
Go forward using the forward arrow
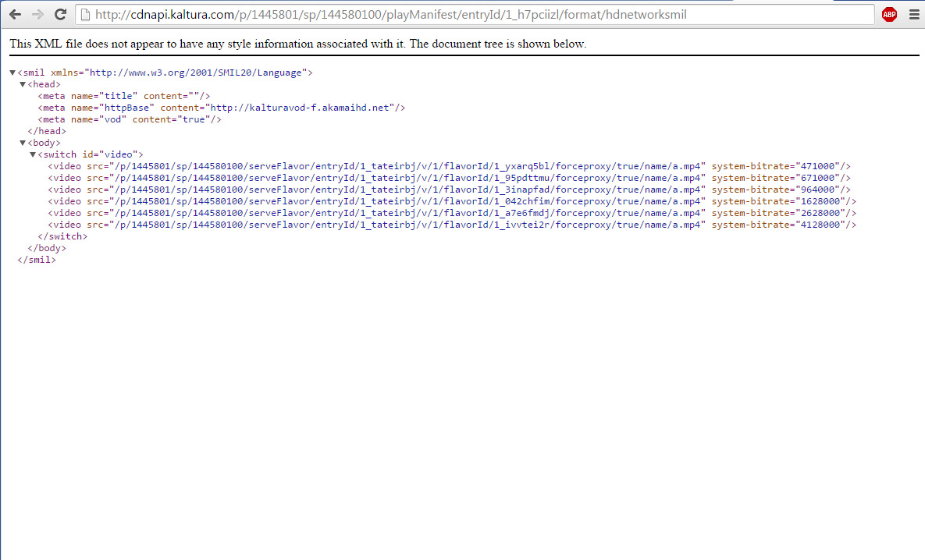[37, 15]
